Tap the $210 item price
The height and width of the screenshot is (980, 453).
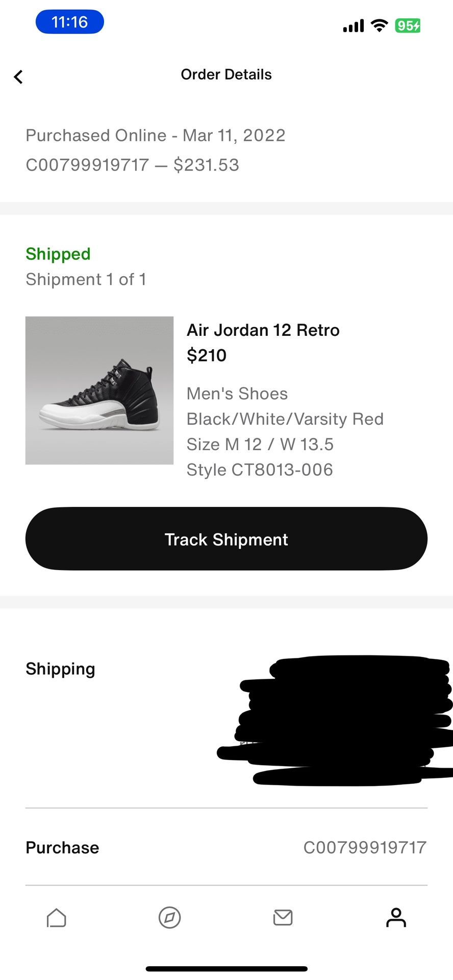point(207,355)
